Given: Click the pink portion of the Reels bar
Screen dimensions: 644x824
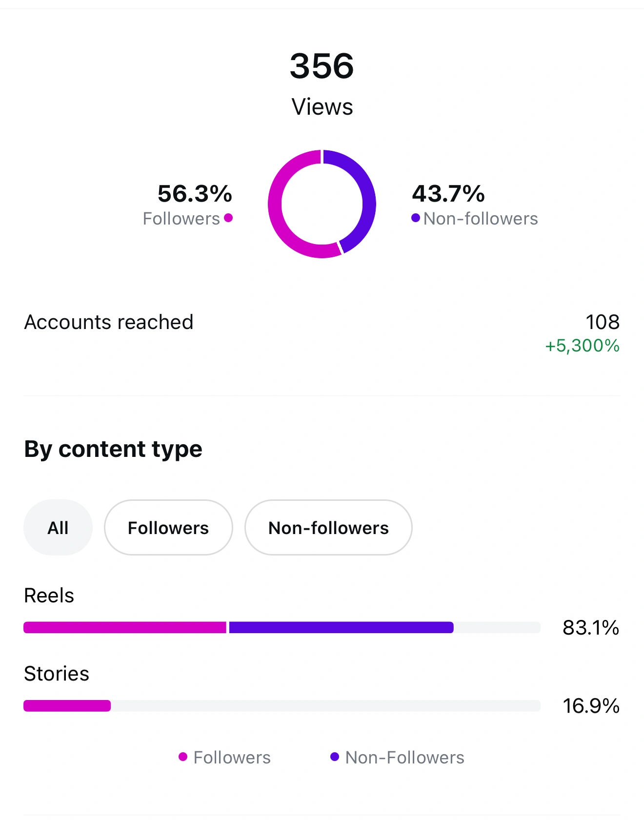Looking at the screenshot, I should point(125,627).
